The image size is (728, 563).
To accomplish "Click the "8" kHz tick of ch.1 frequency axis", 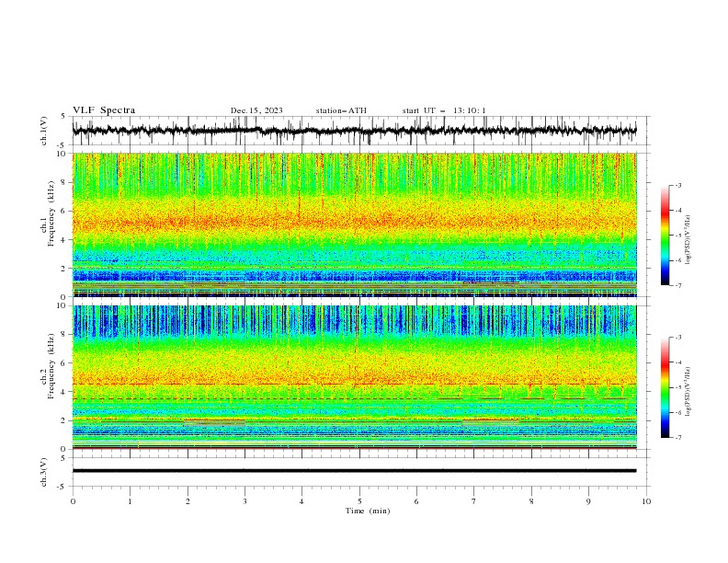I will (64, 182).
